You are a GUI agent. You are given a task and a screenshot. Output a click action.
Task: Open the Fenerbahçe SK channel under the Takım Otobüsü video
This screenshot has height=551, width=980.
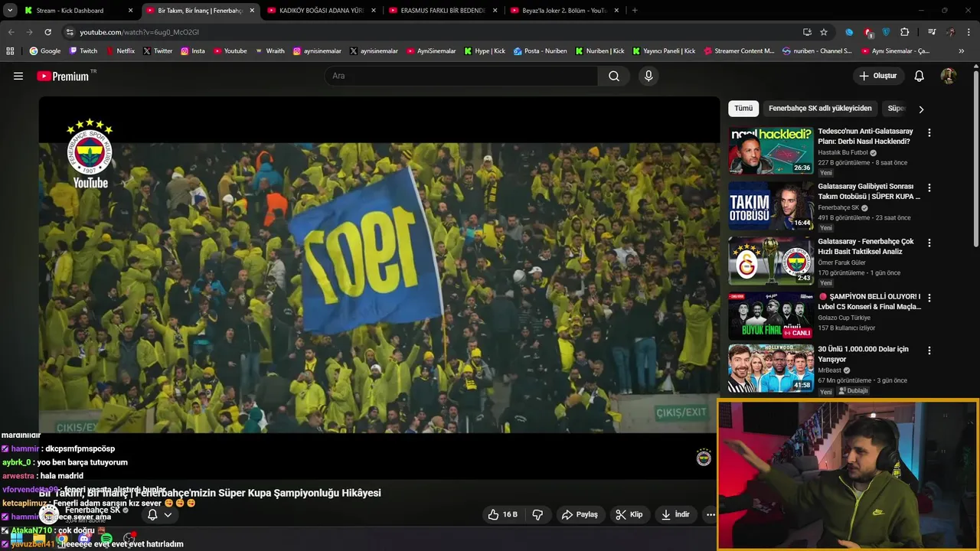(x=838, y=207)
